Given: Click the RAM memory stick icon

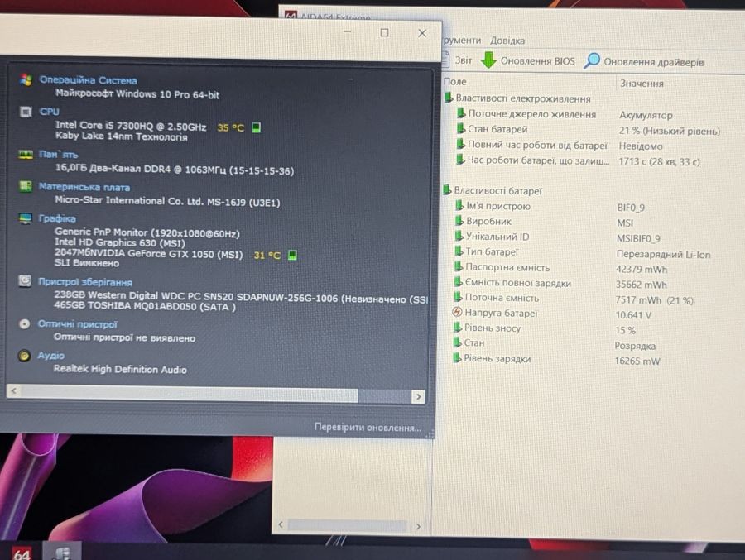Looking at the screenshot, I should pyautogui.click(x=26, y=155).
